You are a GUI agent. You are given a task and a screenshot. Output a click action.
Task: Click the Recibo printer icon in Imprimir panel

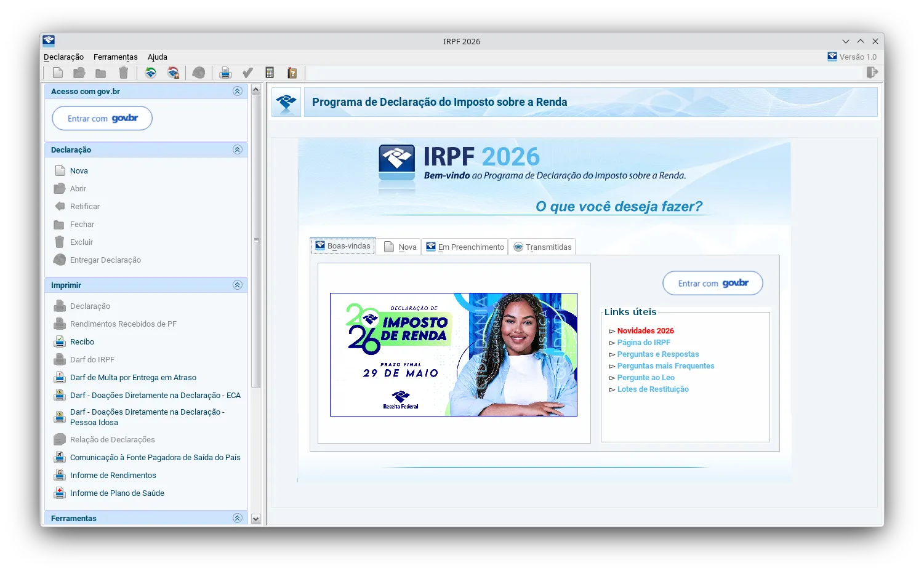point(60,341)
